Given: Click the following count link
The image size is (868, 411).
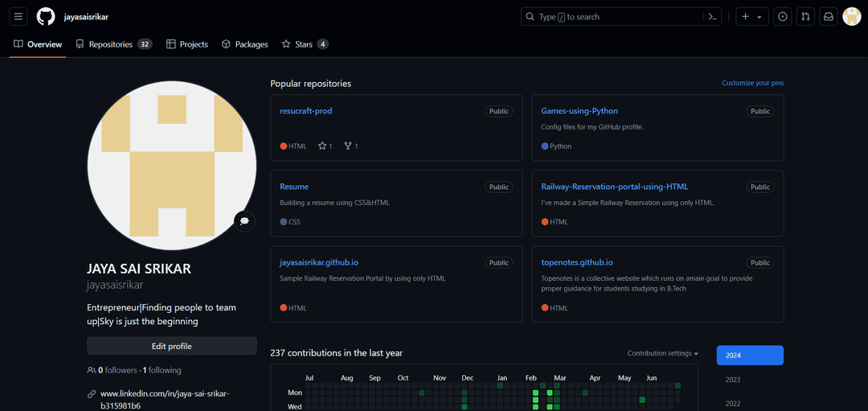Looking at the screenshot, I should pos(162,370).
